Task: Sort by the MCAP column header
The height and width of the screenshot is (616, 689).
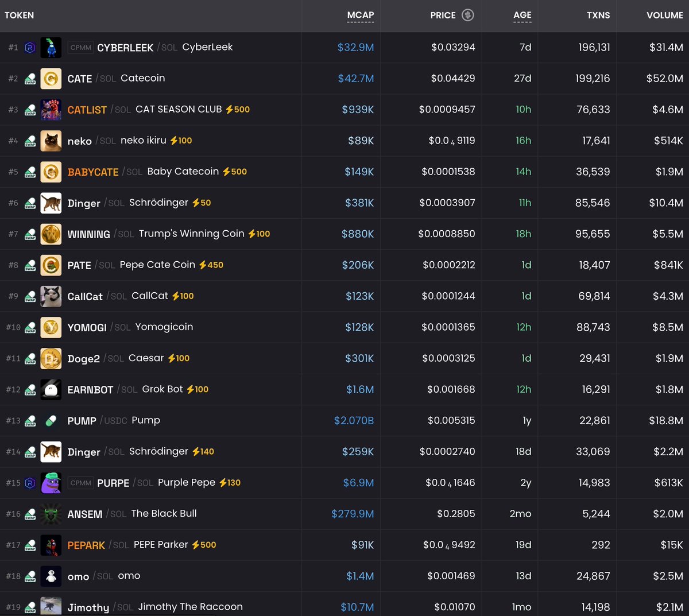Action: click(361, 15)
